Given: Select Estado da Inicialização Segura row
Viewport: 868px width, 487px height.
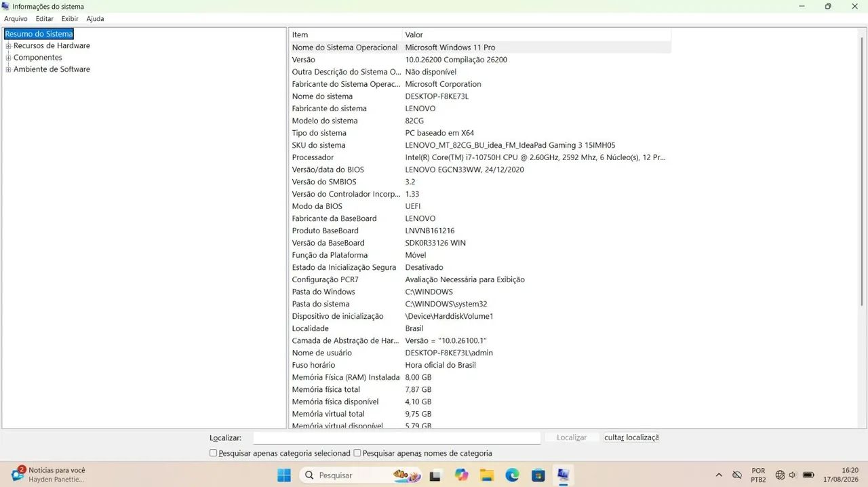Looking at the screenshot, I should [x=480, y=267].
